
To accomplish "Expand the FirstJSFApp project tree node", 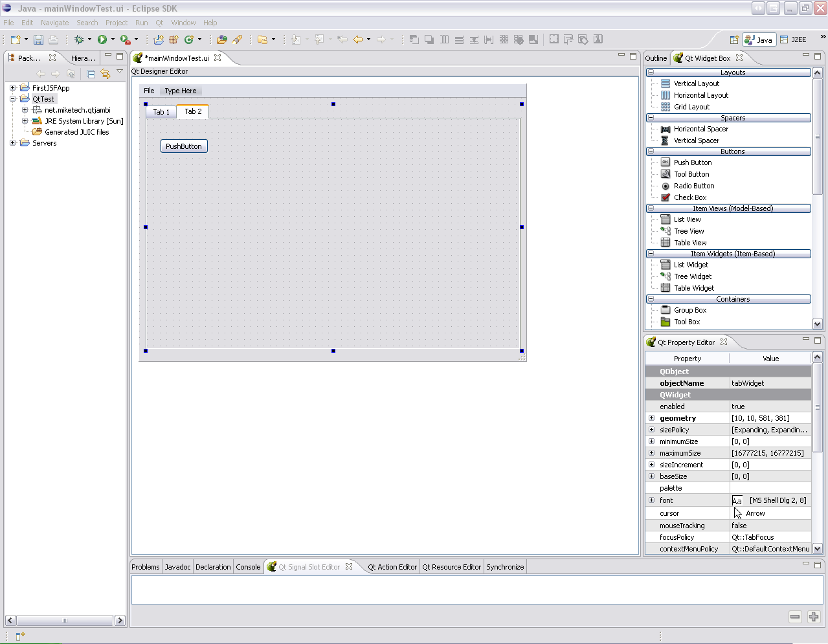I will coord(12,88).
